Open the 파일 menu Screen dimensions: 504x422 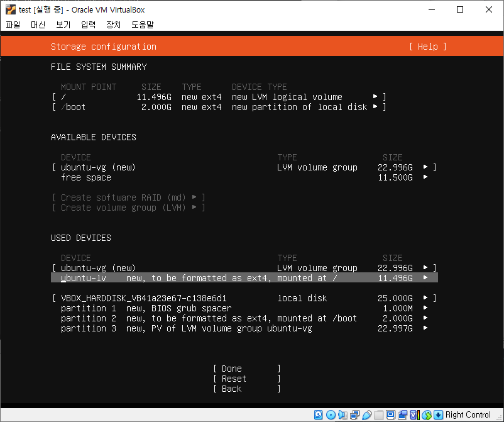pyautogui.click(x=13, y=25)
